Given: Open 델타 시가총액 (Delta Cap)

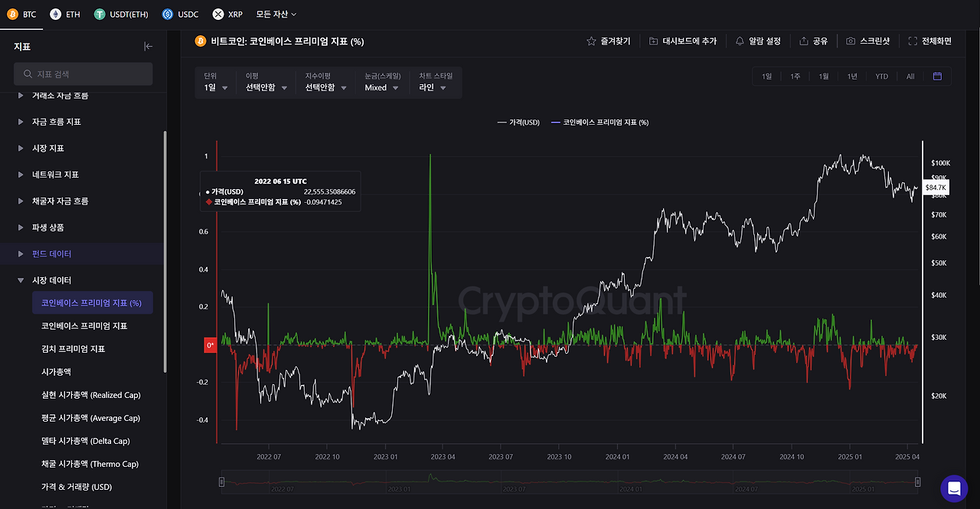Looking at the screenshot, I should coord(86,441).
